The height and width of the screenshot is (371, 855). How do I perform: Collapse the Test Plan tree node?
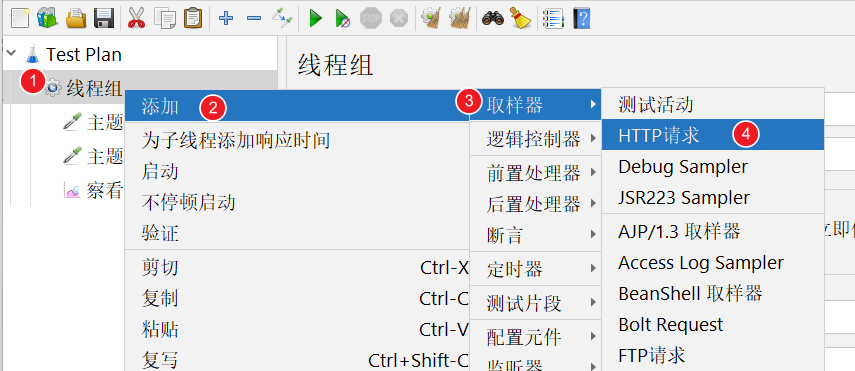tap(11, 53)
